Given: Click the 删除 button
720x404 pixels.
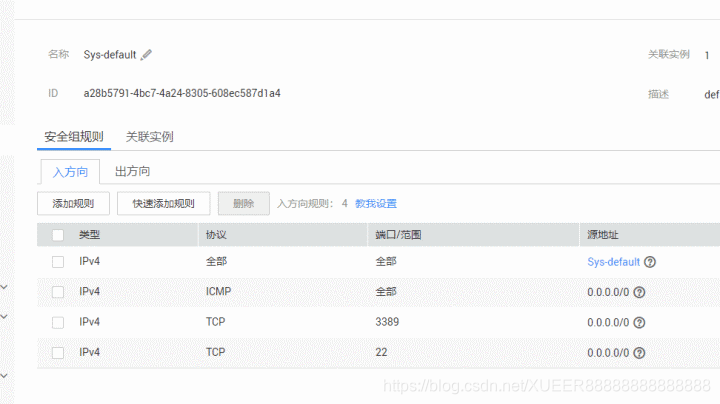Looking at the screenshot, I should pos(243,203).
